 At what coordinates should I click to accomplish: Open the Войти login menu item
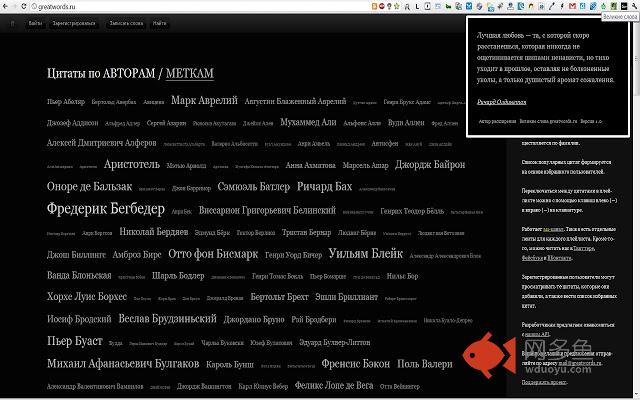36,23
